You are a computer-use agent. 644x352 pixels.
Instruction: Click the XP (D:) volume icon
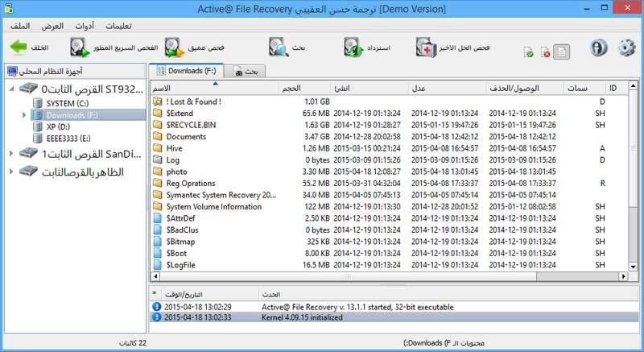[x=37, y=126]
